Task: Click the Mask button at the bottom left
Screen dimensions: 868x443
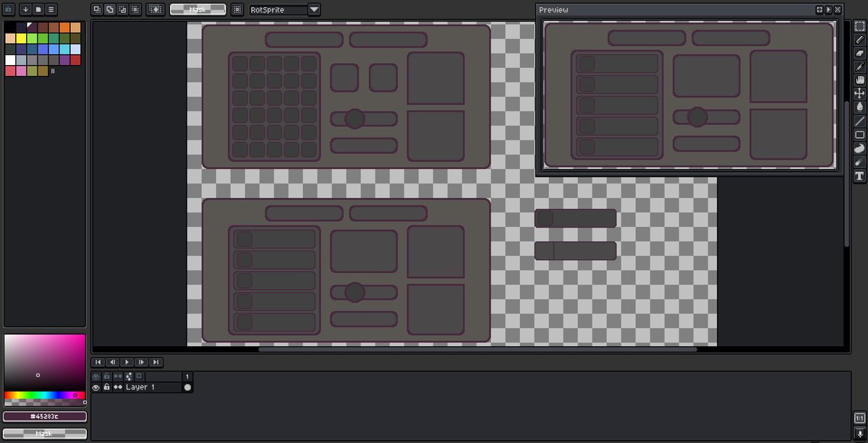Action: click(44, 434)
